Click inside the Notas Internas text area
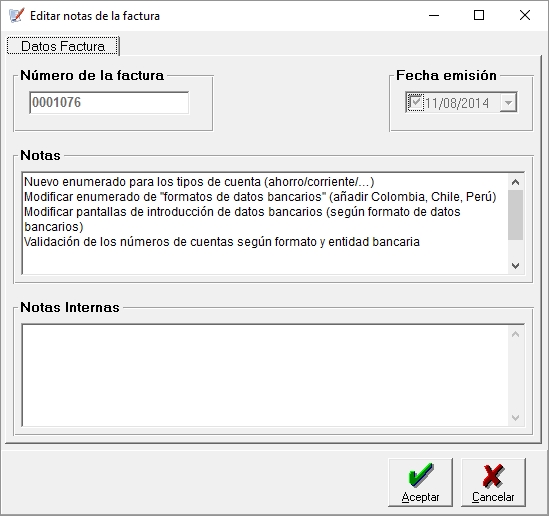The height and width of the screenshot is (516, 550). 266,375
